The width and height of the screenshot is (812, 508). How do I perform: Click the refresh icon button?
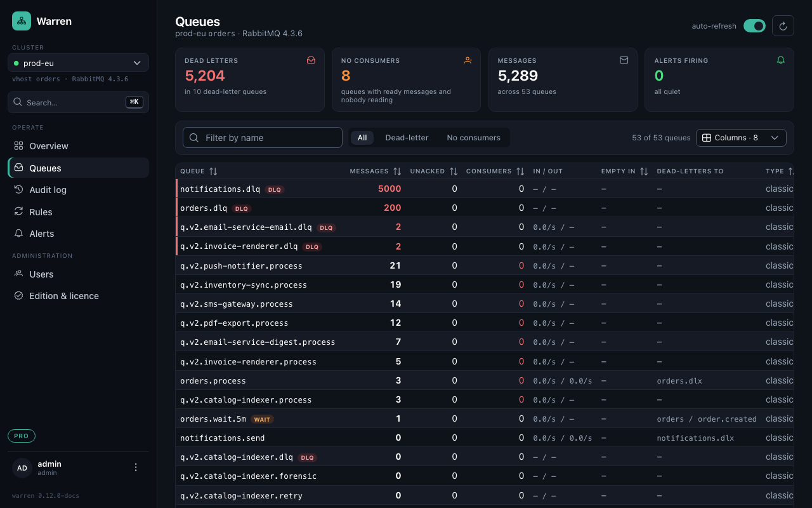coord(783,26)
